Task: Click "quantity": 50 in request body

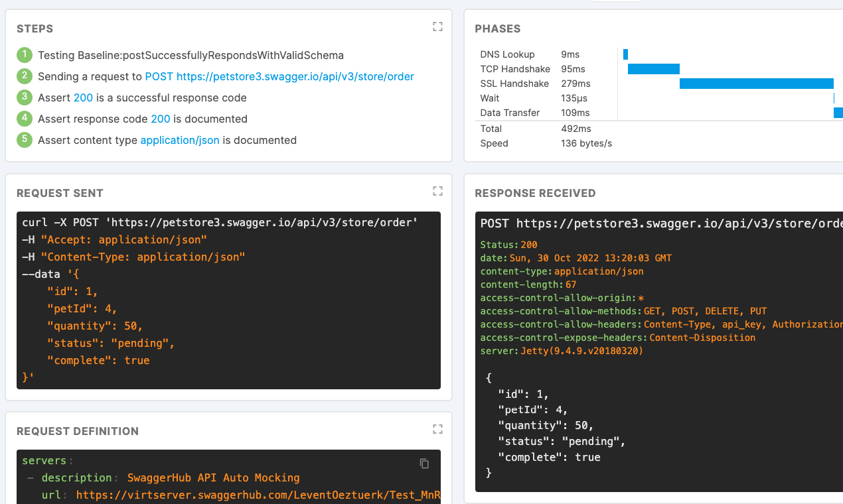Action: coord(95,326)
